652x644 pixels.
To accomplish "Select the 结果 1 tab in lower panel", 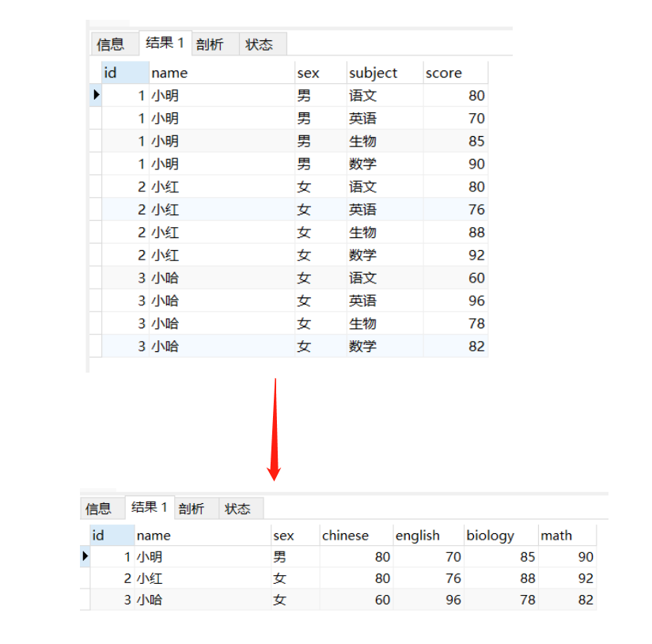I will point(150,507).
